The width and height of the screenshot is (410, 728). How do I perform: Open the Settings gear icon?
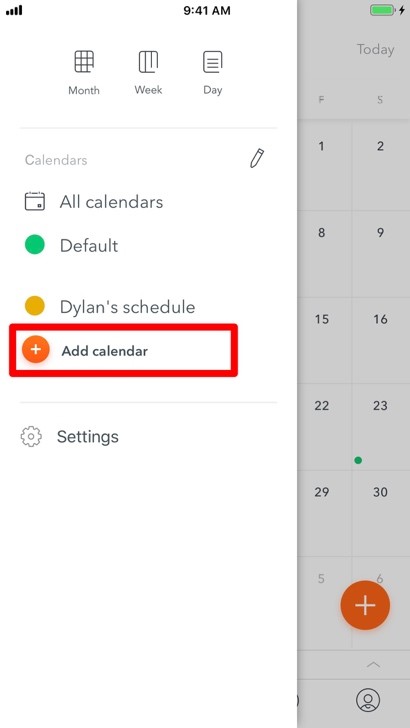pos(31,436)
